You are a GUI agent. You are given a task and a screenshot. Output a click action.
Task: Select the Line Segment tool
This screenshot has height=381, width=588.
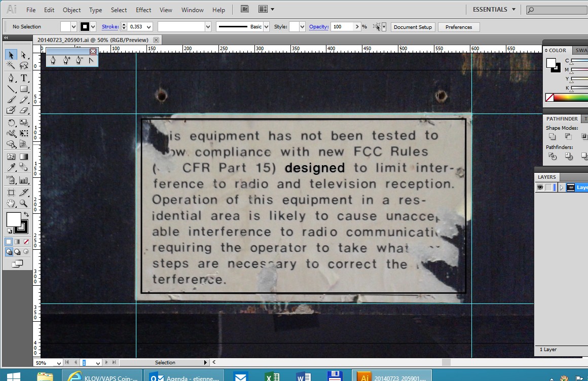pos(11,89)
